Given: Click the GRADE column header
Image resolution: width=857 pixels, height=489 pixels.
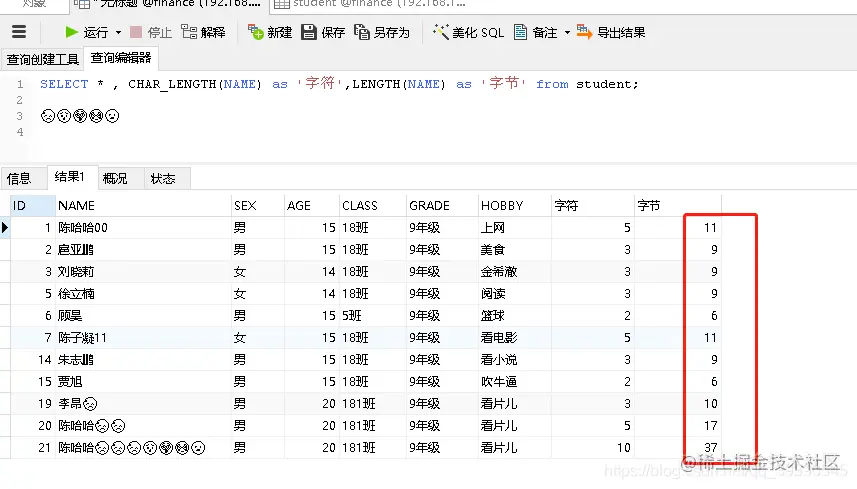Looking at the screenshot, I should point(442,205).
